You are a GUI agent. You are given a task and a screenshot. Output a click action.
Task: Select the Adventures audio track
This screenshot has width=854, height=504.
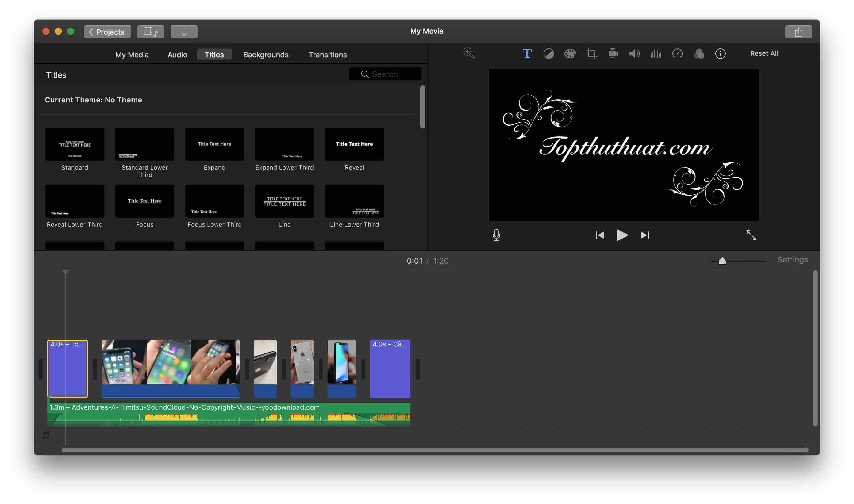pyautogui.click(x=229, y=415)
